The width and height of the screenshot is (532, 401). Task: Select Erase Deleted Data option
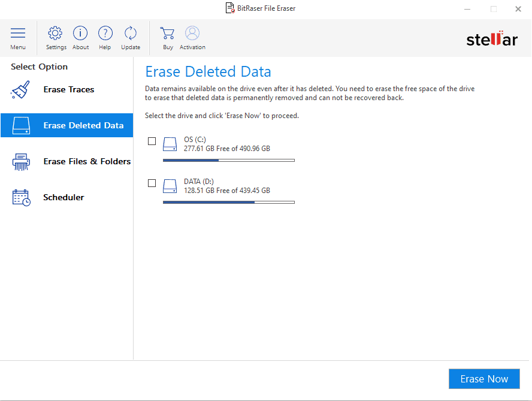click(x=67, y=125)
